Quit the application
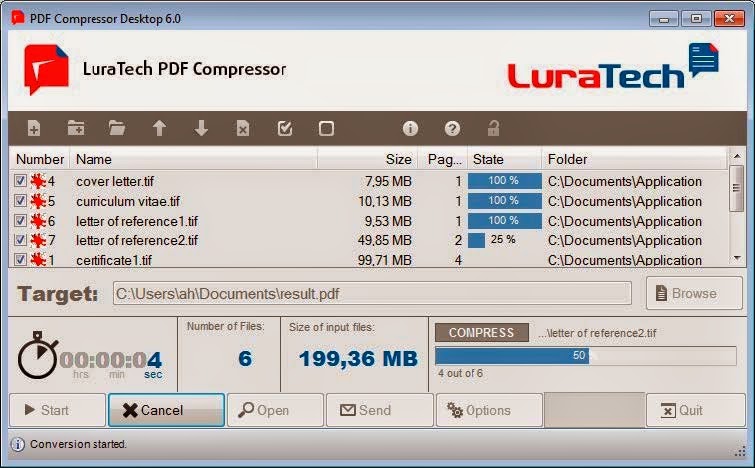755x468 pixels. coord(695,410)
